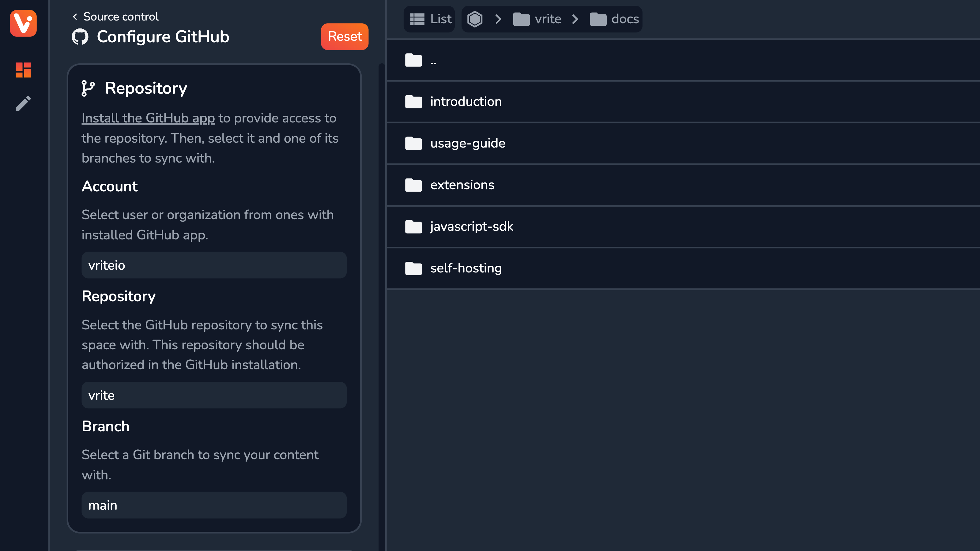This screenshot has height=551, width=980.
Task: Click the self-hosting folder icon
Action: (413, 268)
